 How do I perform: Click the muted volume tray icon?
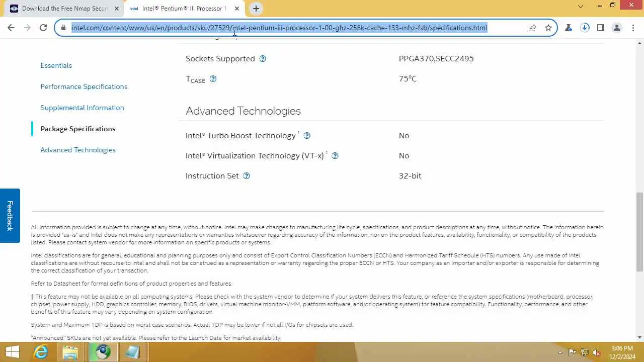coord(597,352)
